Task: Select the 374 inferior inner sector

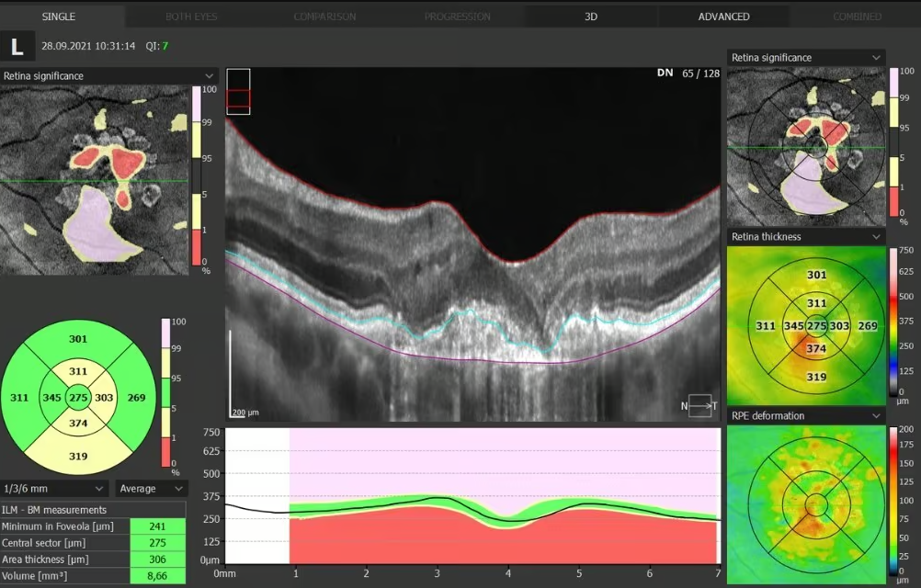Action: (78, 424)
